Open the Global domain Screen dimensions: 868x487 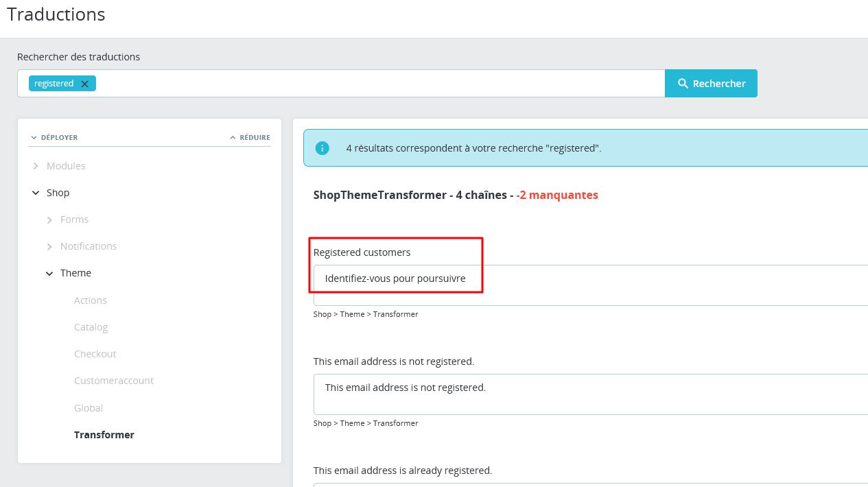tap(89, 408)
